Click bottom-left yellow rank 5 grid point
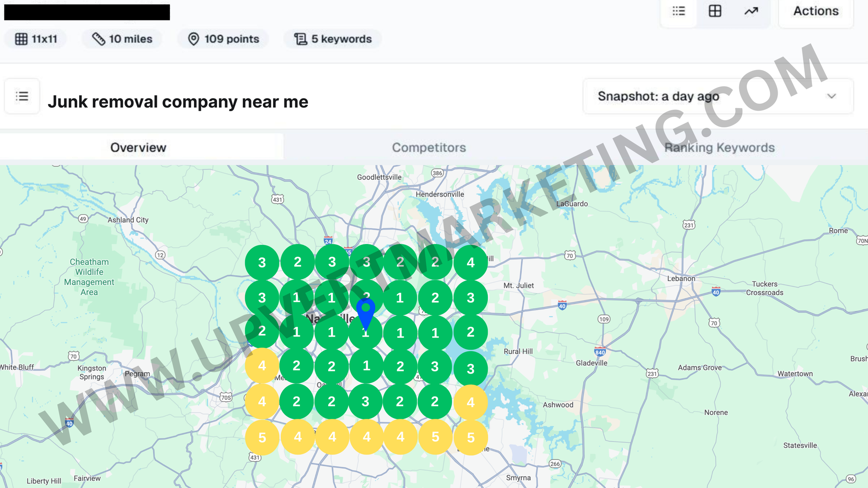The width and height of the screenshot is (868, 488). 262,437
